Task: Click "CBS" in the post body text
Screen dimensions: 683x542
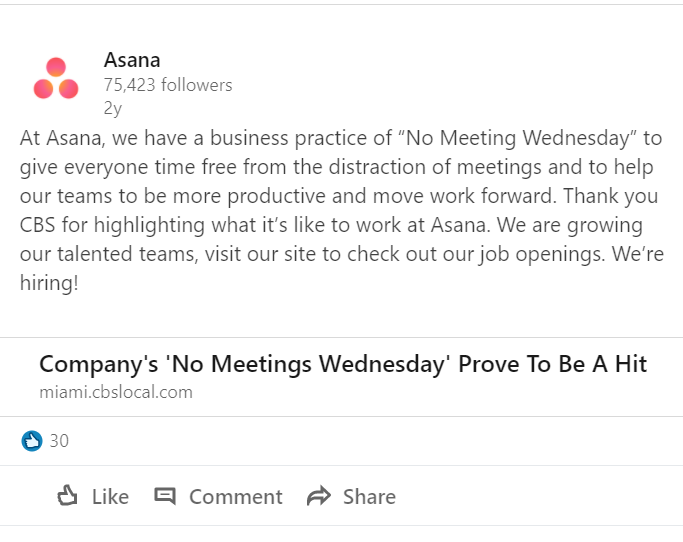Action: pos(39,225)
